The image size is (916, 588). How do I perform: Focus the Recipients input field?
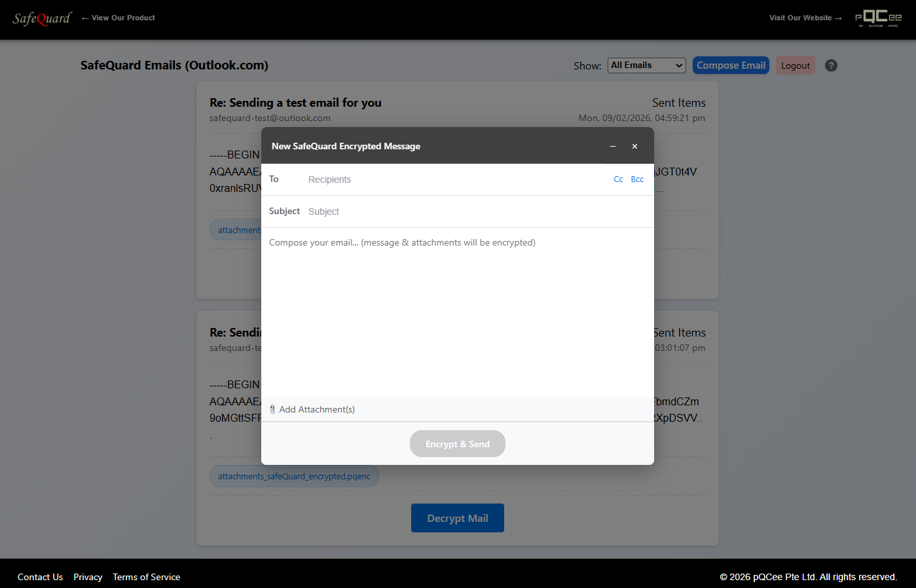(452, 179)
